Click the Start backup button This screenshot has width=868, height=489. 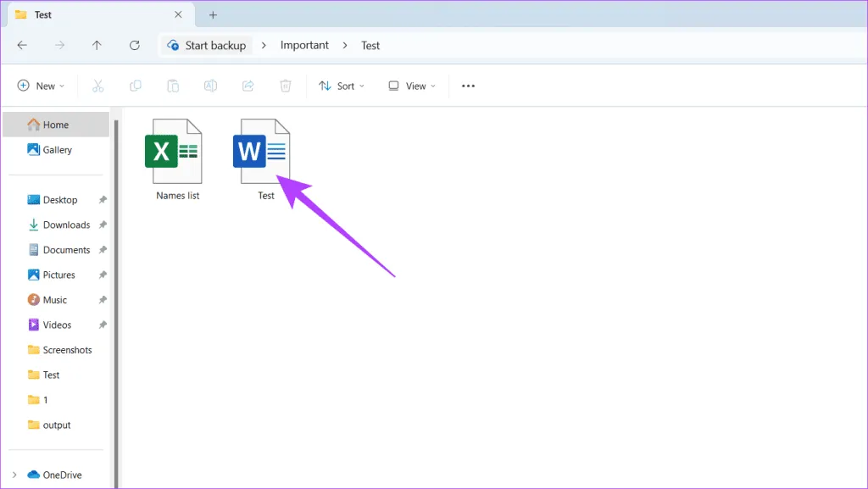click(207, 46)
